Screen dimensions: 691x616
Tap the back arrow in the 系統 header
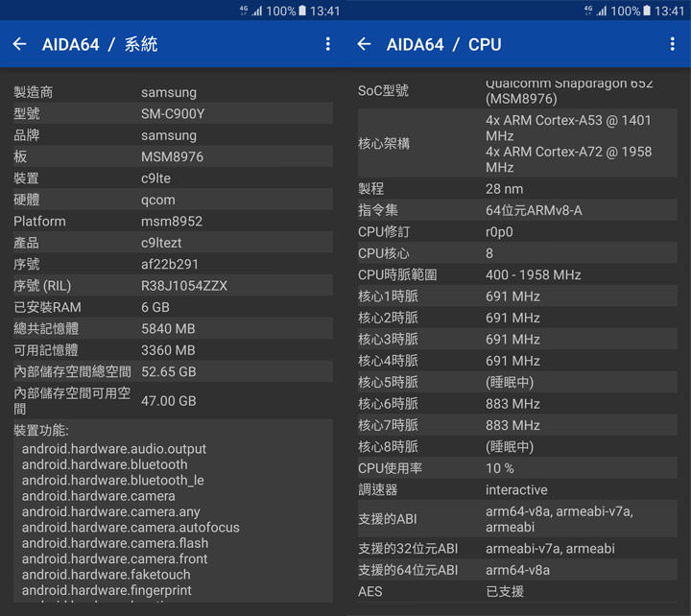[x=19, y=44]
